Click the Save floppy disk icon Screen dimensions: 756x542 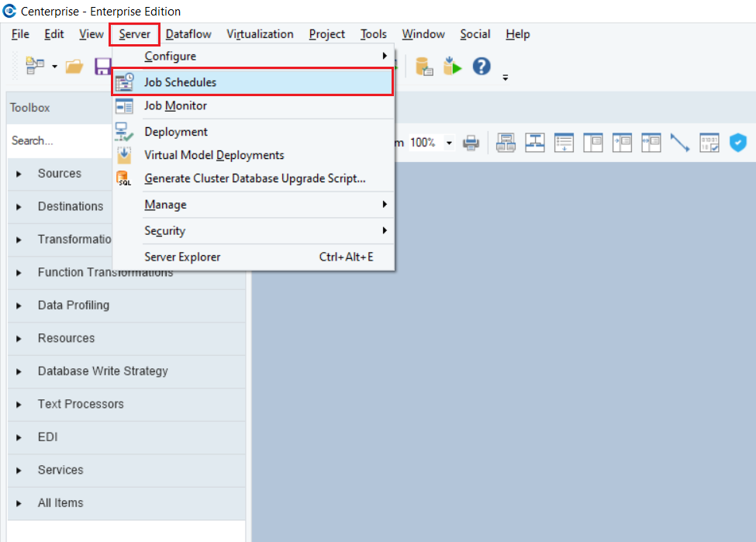tap(102, 66)
